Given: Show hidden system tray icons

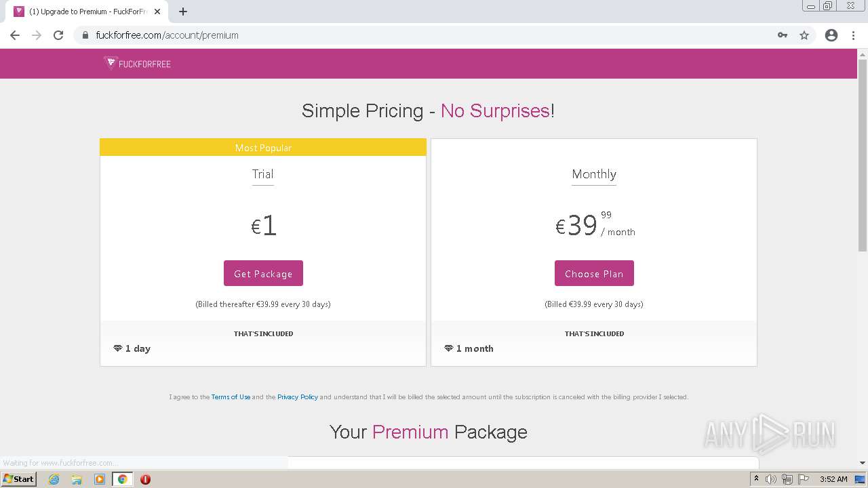Looking at the screenshot, I should click(756, 479).
